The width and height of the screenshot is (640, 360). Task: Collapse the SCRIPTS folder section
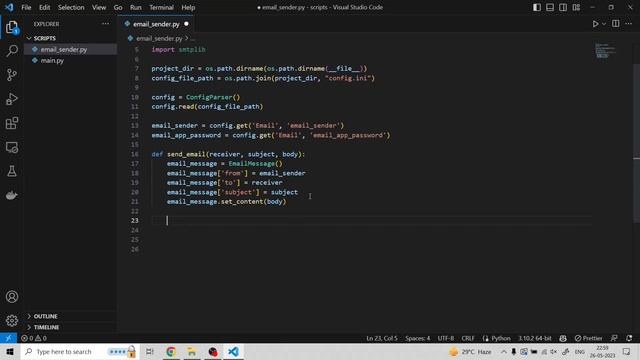pyautogui.click(x=44, y=38)
